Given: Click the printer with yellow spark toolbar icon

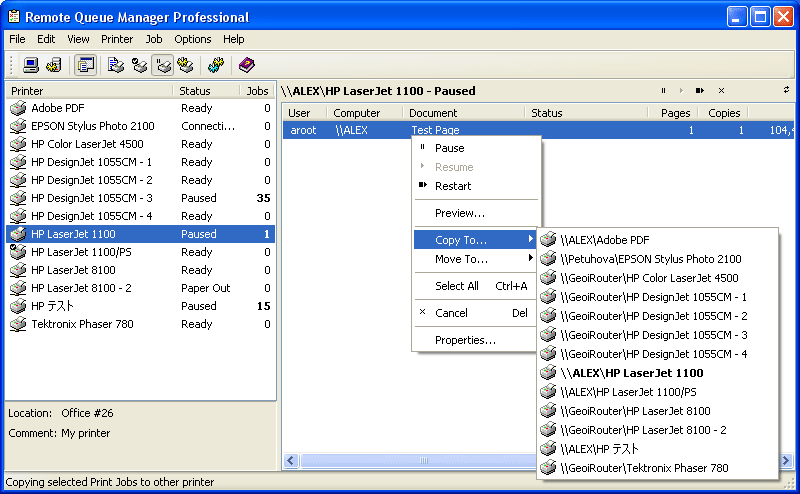Looking at the screenshot, I should 185,65.
